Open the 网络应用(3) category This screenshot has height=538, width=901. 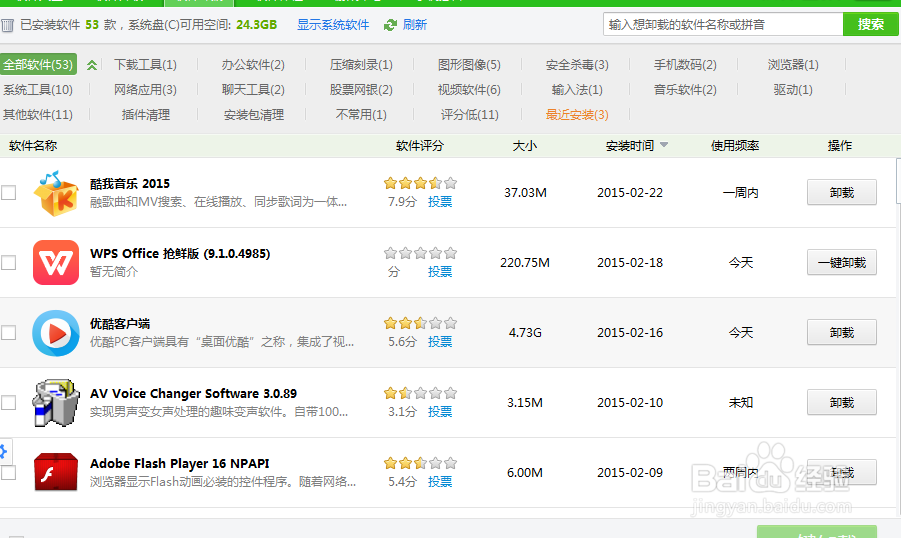[145, 90]
